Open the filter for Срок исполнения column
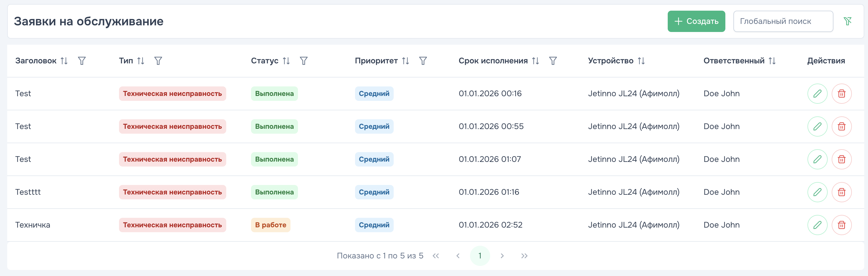 pos(553,61)
